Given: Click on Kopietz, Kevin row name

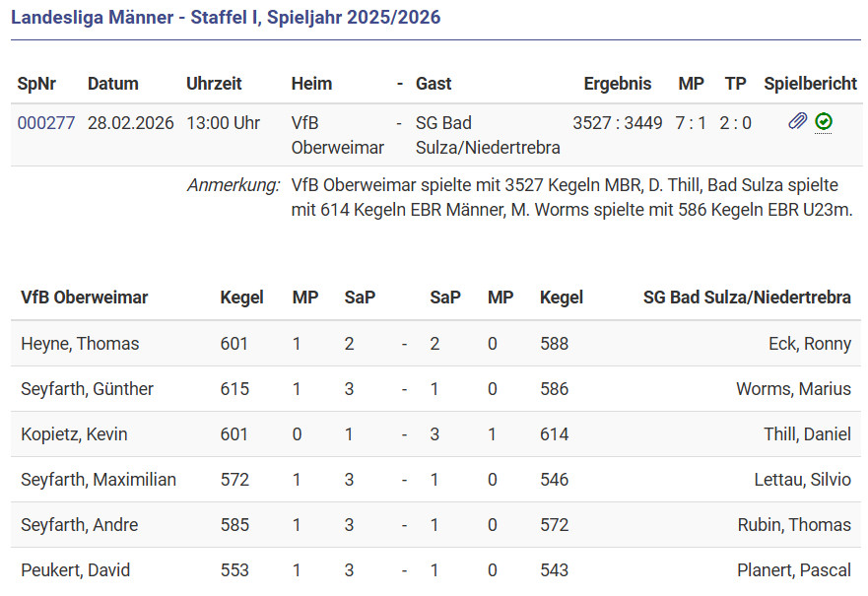Looking at the screenshot, I should pos(74,434).
